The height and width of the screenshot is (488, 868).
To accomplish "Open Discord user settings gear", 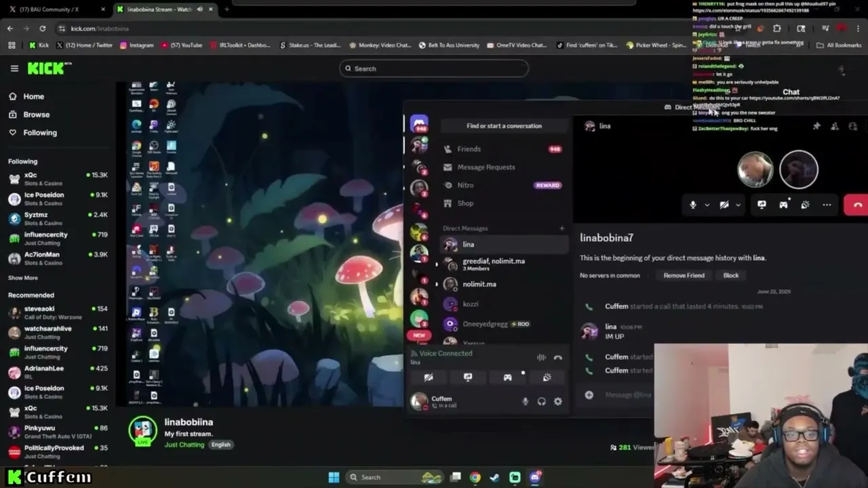I will pos(558,401).
